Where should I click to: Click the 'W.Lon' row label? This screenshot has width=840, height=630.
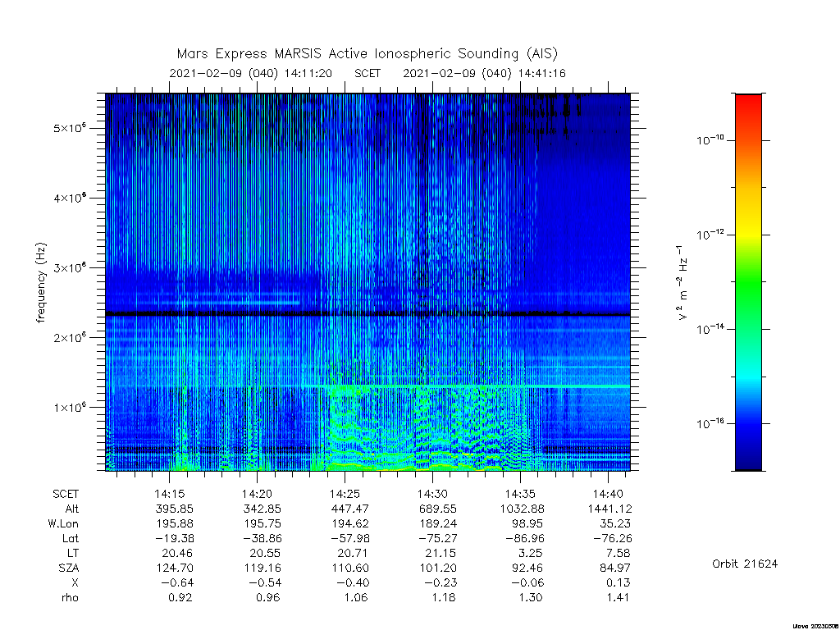coord(63,523)
